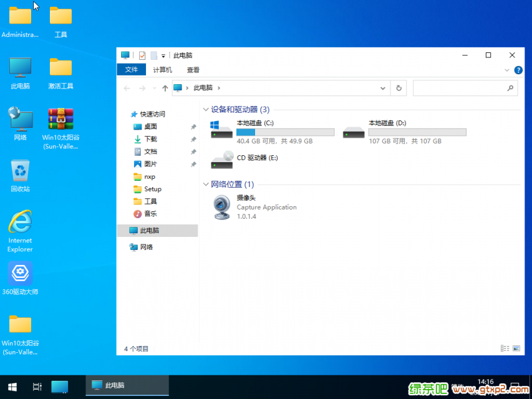Collapse the 网络位置 group
Viewport: 532px width, 399px height.
tap(206, 185)
